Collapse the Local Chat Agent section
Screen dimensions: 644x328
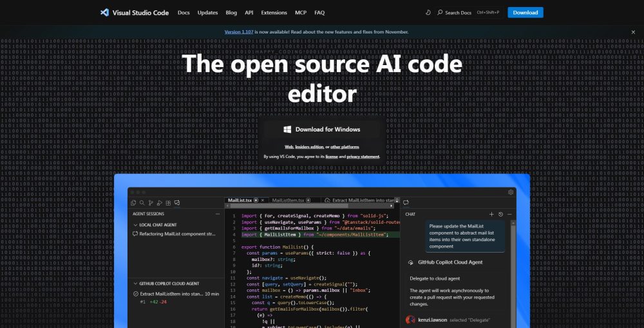(134, 225)
